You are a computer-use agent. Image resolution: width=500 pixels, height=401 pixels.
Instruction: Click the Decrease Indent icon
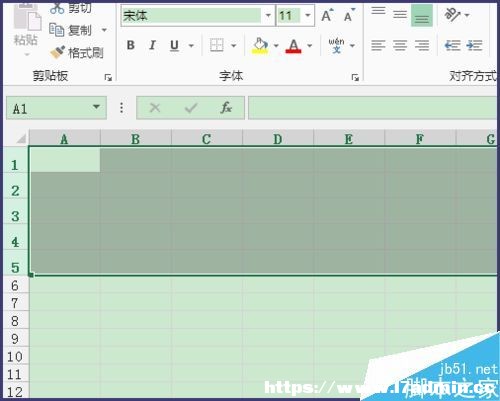(x=452, y=45)
